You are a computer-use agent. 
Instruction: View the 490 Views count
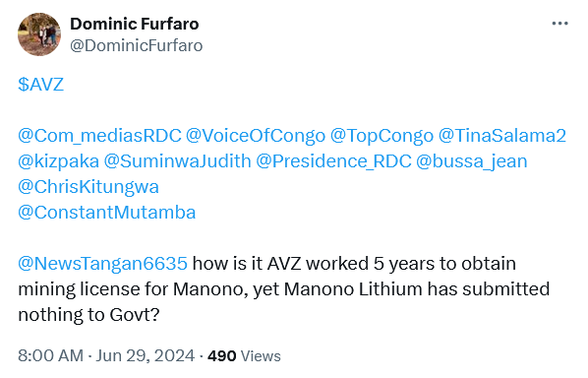click(244, 356)
